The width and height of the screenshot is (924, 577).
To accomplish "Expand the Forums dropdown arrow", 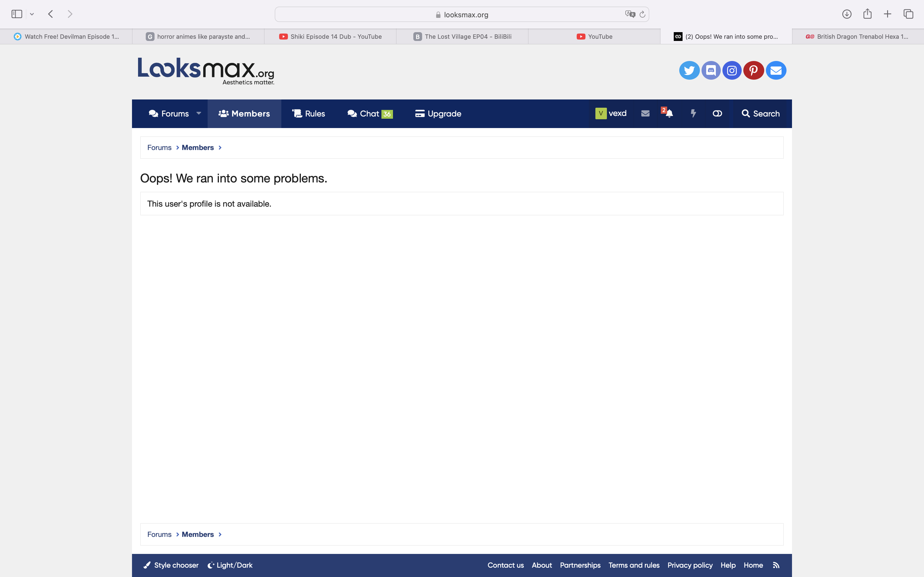I will pos(199,113).
